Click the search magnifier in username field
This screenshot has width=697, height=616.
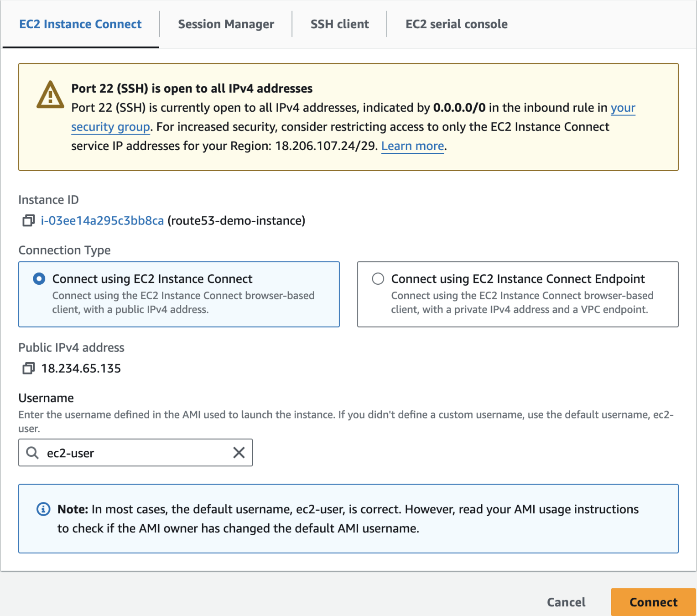32,453
